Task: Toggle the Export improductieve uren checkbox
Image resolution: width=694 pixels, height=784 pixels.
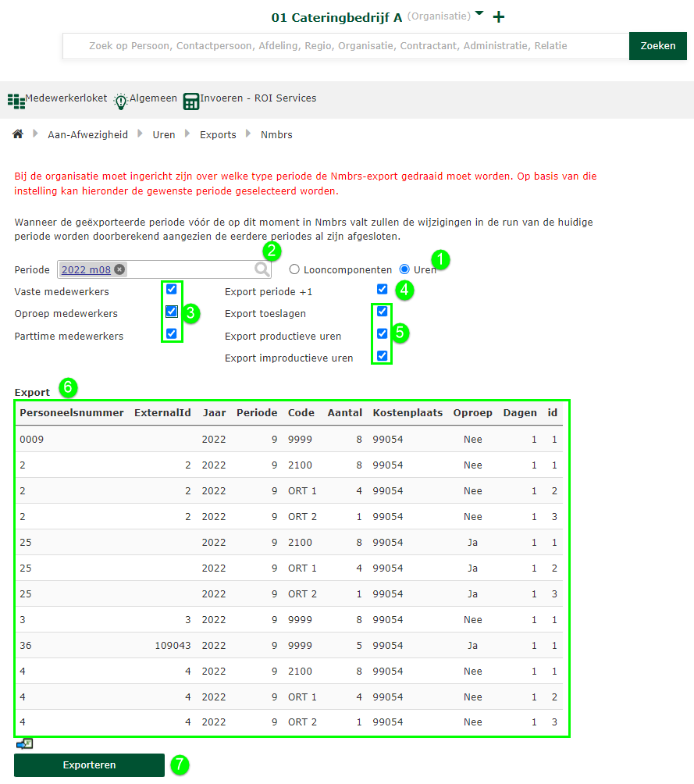Action: point(382,355)
